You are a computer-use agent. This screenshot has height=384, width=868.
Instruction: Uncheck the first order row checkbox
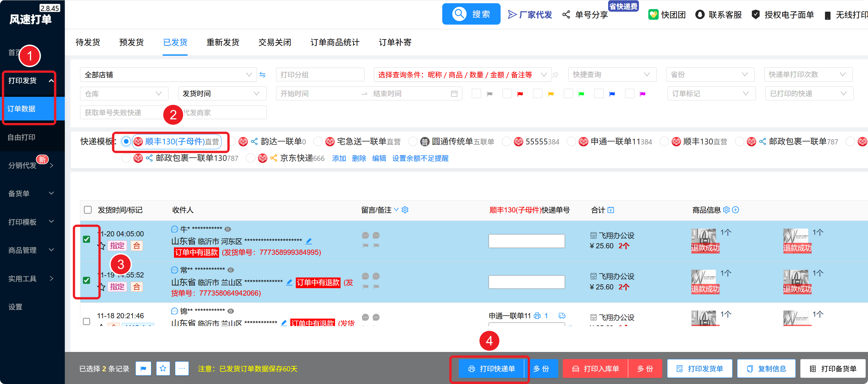pyautogui.click(x=87, y=239)
